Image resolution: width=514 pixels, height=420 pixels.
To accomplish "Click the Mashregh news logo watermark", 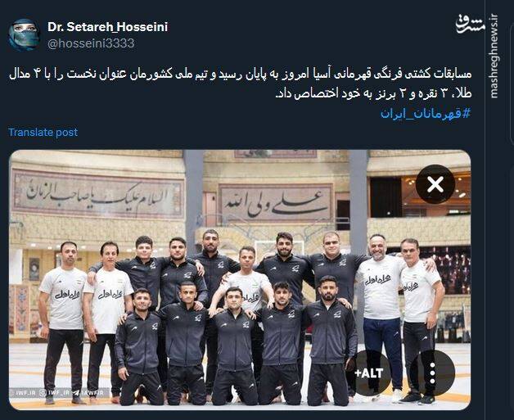I will 471,25.
